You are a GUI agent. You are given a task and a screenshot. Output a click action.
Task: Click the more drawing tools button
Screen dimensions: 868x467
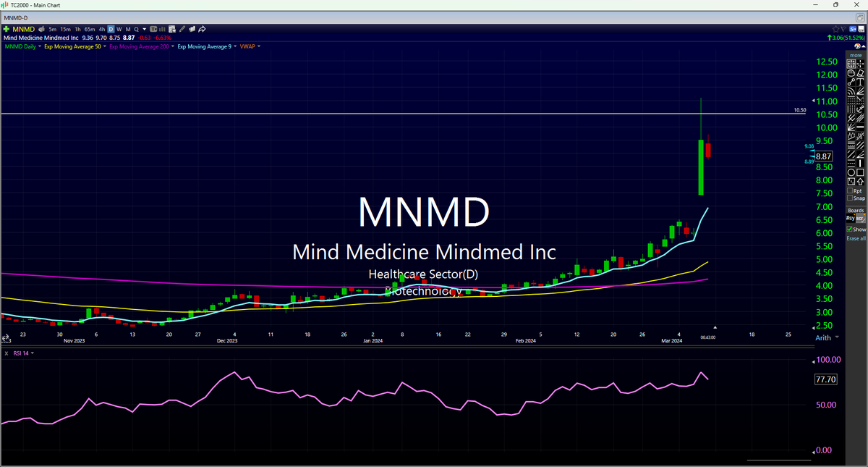856,55
